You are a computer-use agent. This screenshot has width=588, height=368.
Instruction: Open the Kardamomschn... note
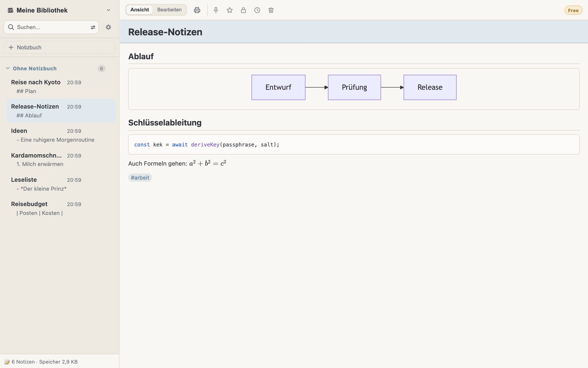61,160
